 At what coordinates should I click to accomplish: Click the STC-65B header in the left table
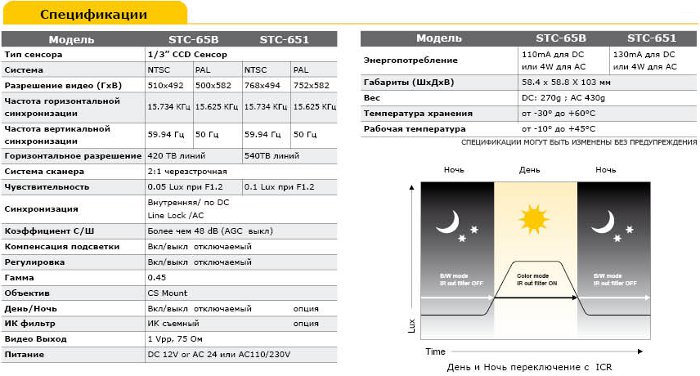pyautogui.click(x=193, y=39)
